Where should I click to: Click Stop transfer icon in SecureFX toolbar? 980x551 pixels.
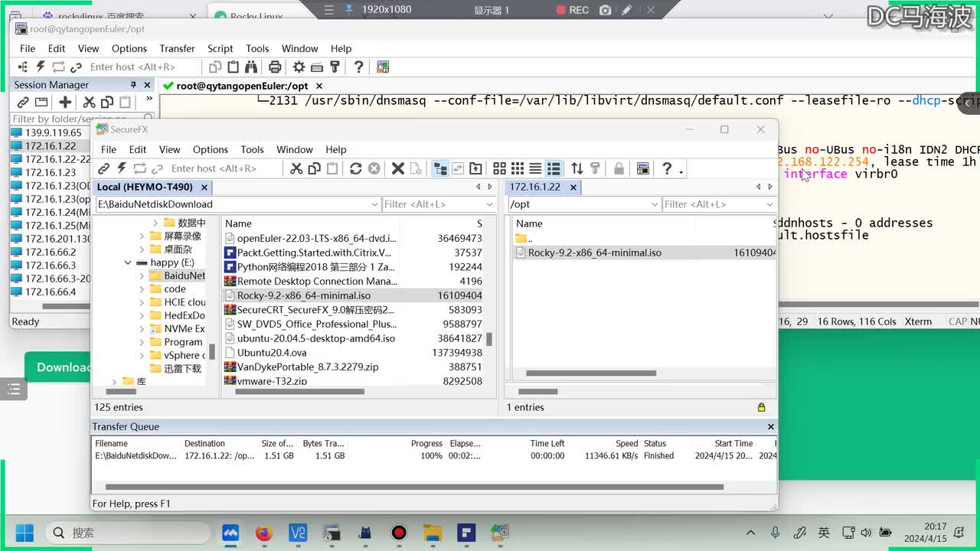tap(374, 168)
